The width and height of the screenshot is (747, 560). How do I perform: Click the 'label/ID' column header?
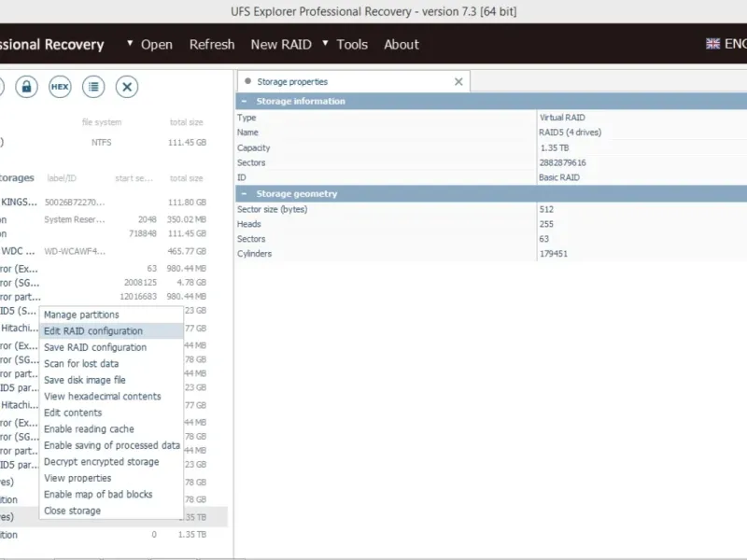point(62,178)
